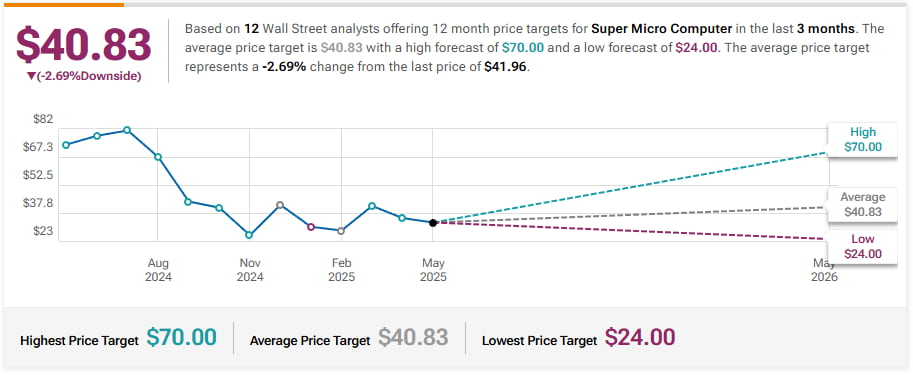Click the Low $24.00 forecast label

point(863,247)
